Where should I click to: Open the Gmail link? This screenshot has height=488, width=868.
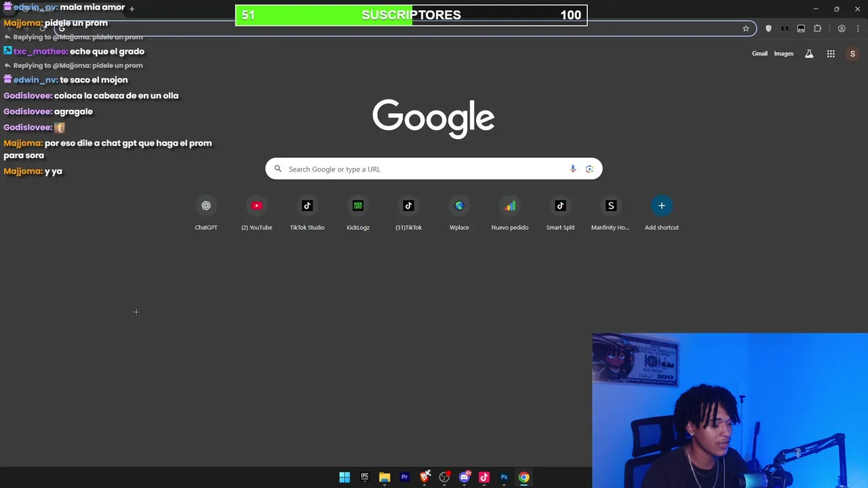pos(759,54)
